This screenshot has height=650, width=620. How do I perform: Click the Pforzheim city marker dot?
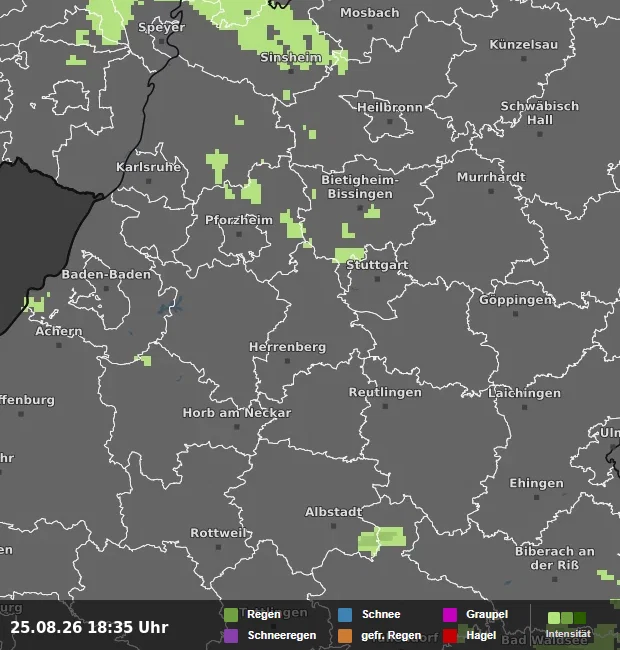coord(239,235)
